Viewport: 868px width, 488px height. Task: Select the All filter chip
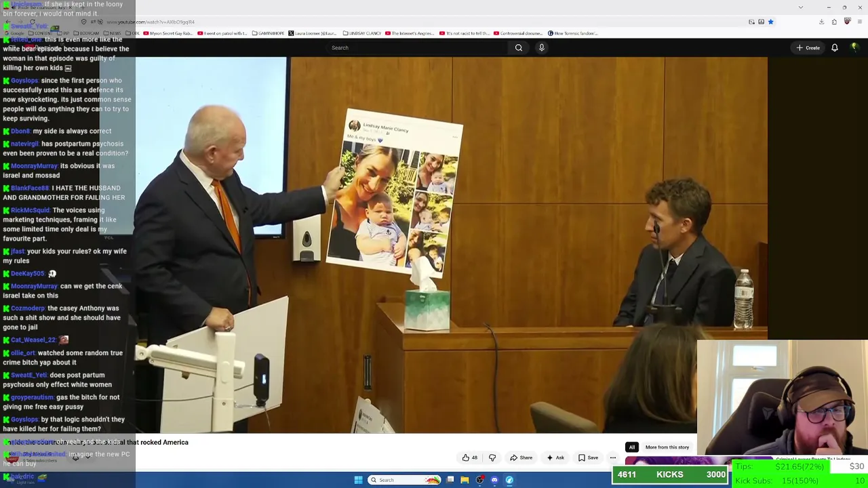coord(631,447)
